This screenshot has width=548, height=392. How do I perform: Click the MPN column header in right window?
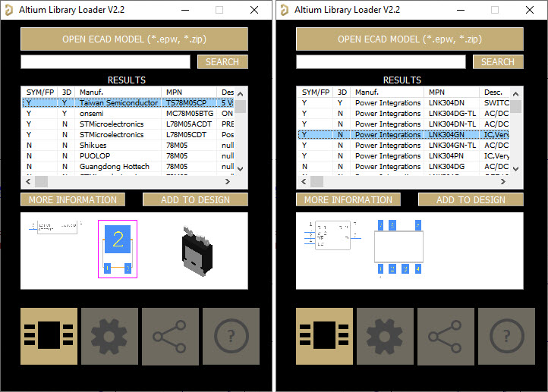coord(451,93)
